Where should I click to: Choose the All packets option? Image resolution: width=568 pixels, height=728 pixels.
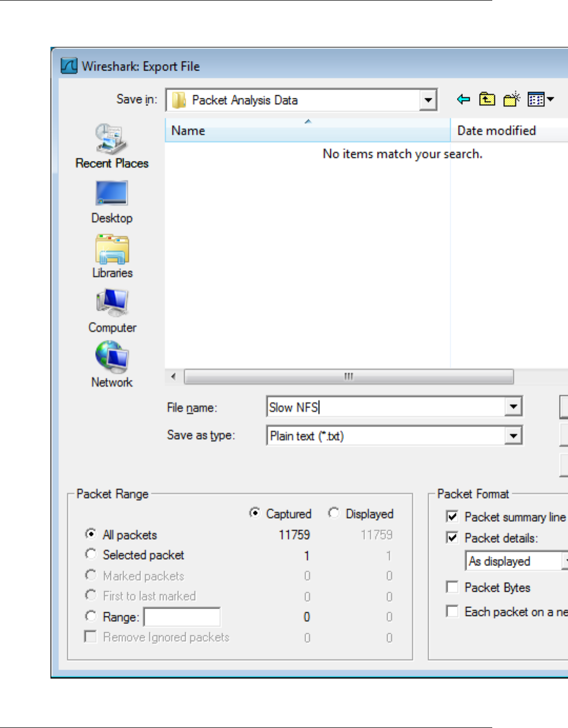click(90, 534)
